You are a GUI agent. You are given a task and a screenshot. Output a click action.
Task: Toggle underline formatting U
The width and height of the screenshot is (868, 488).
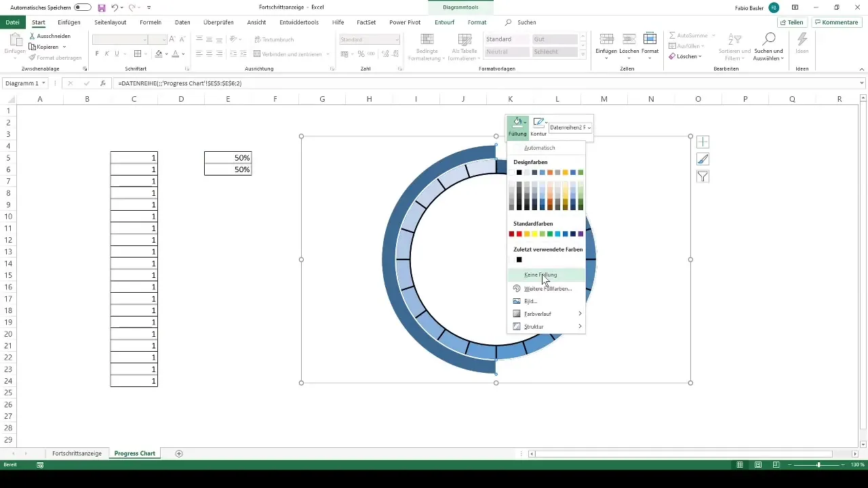tap(117, 54)
